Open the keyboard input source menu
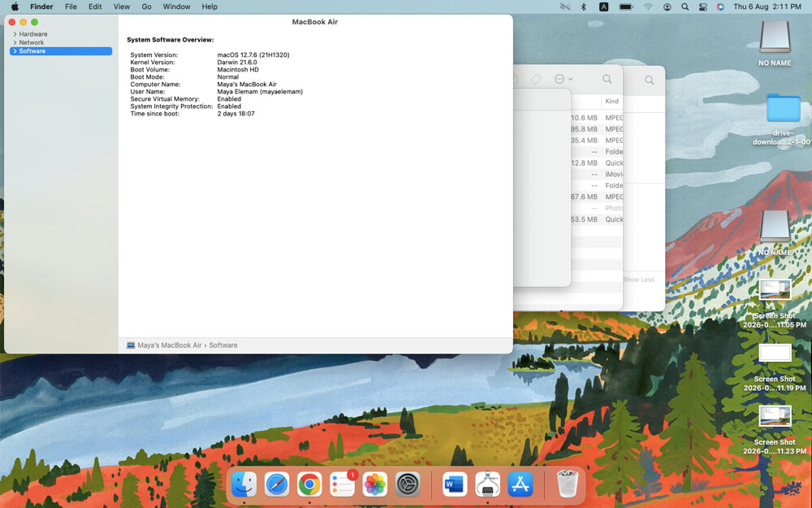Screen dimensions: 812x508 tap(604, 7)
